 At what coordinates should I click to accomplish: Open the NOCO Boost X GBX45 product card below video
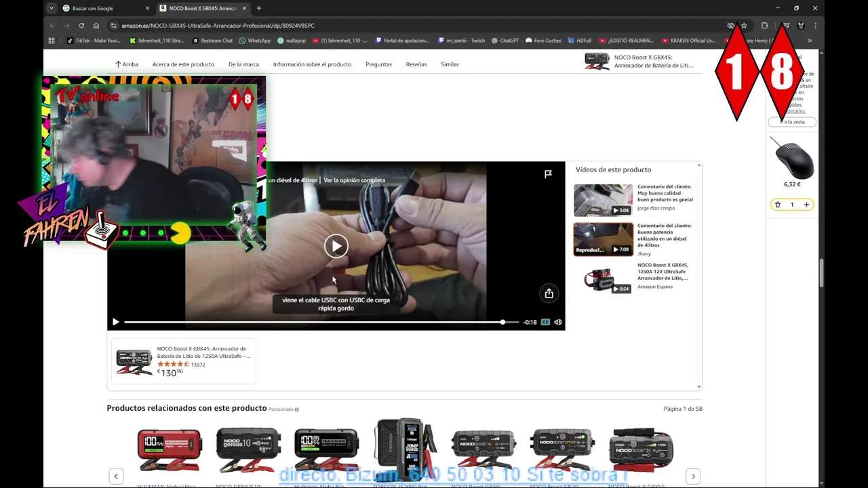point(184,361)
